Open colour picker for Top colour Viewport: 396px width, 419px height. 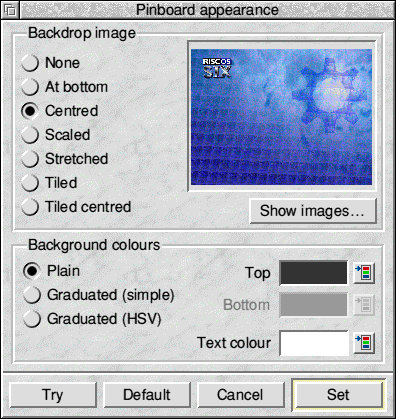364,273
